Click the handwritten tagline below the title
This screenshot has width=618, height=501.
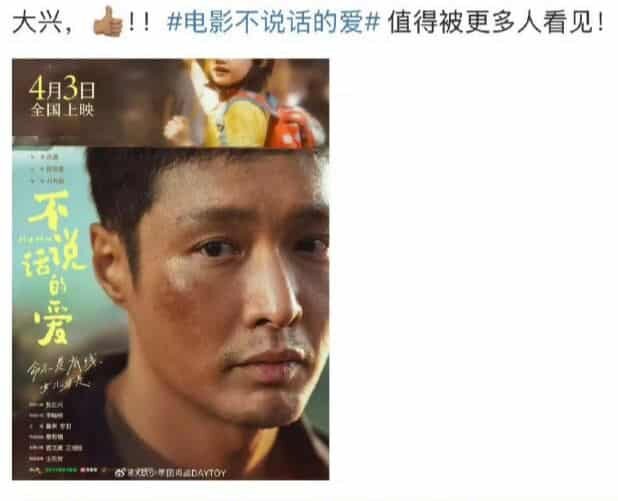pyautogui.click(x=63, y=374)
